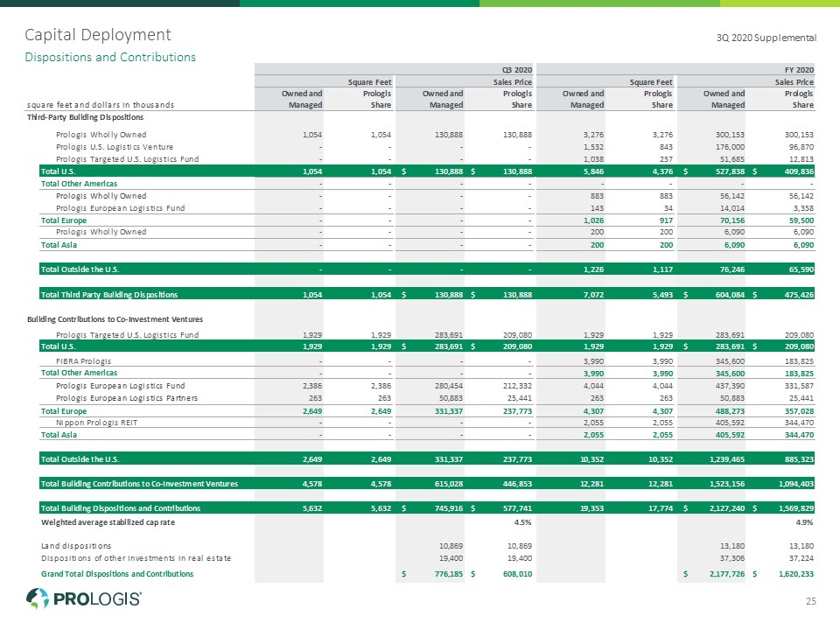Select the Total Building Dispositions and Contributions label
Viewport: 840px width, 630px height.
point(121,508)
